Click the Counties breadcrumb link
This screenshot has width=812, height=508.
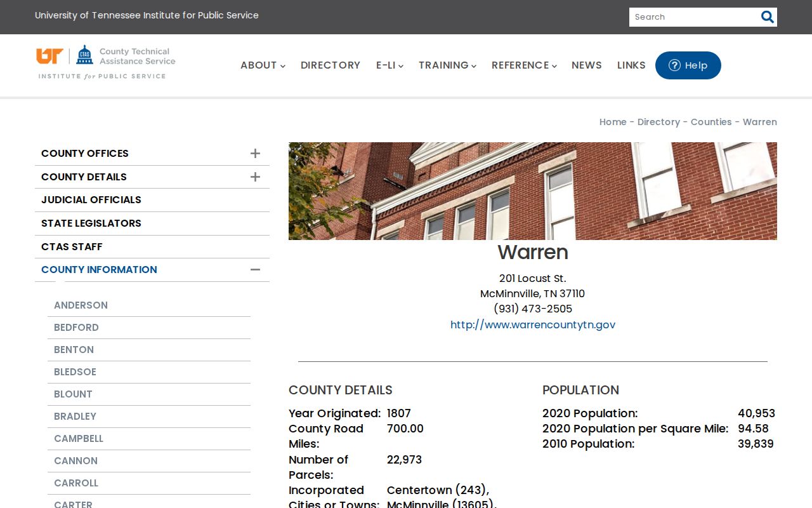pyautogui.click(x=711, y=122)
